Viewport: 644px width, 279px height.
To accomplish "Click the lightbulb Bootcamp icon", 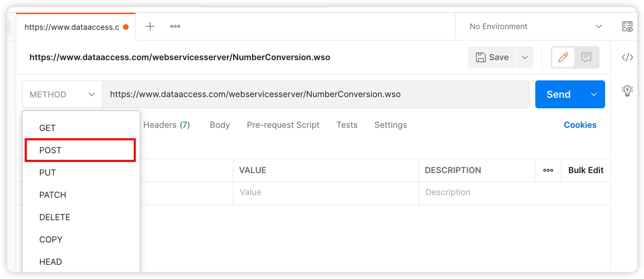I will tap(627, 90).
